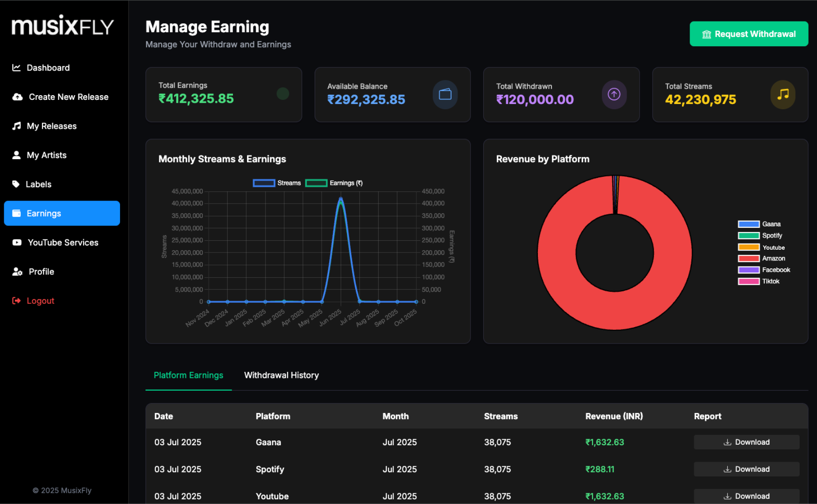Click the wallet icon in Available Balance card
The width and height of the screenshot is (817, 504).
445,94
